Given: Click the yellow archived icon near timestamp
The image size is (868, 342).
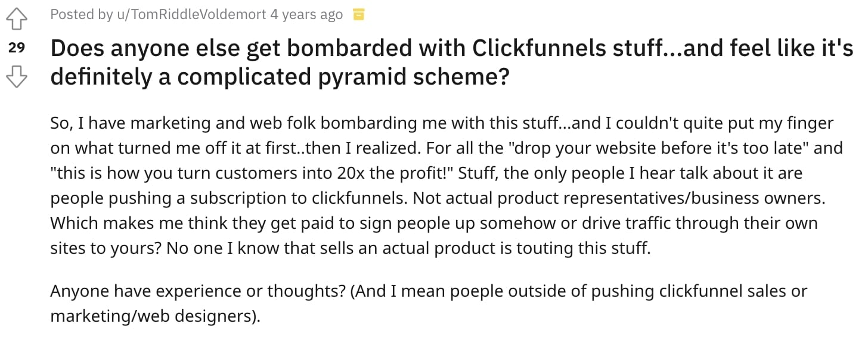Looking at the screenshot, I should coord(358,14).
